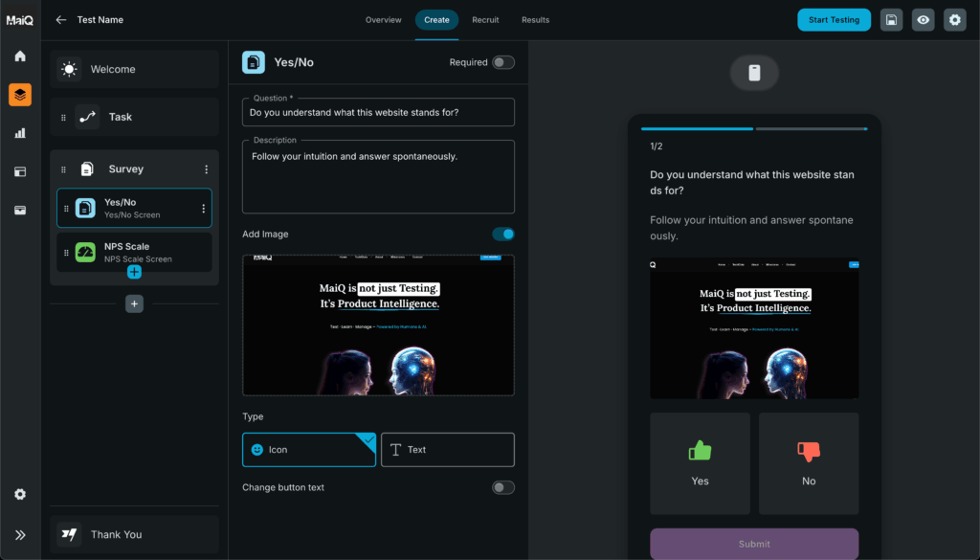Open the wallet card sidebar icon

click(x=20, y=210)
